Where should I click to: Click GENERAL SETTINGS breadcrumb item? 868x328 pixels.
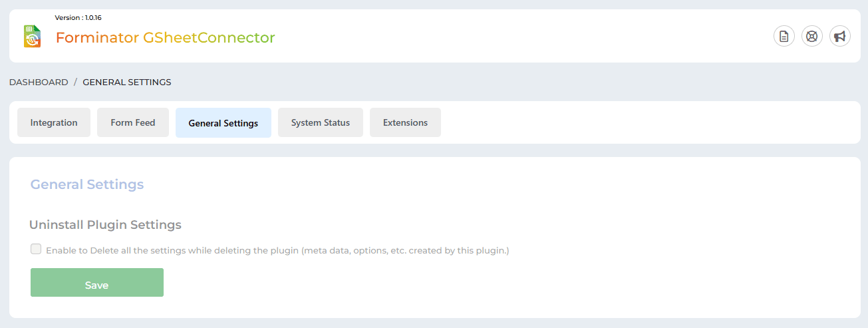click(126, 82)
